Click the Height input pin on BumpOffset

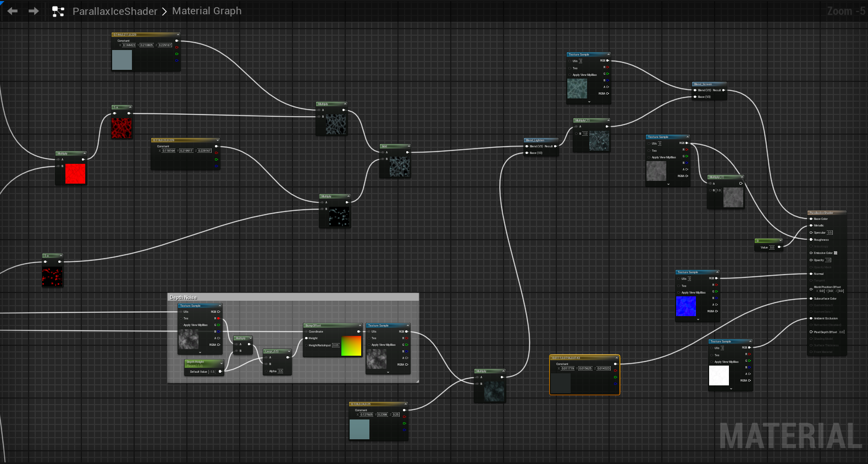307,338
